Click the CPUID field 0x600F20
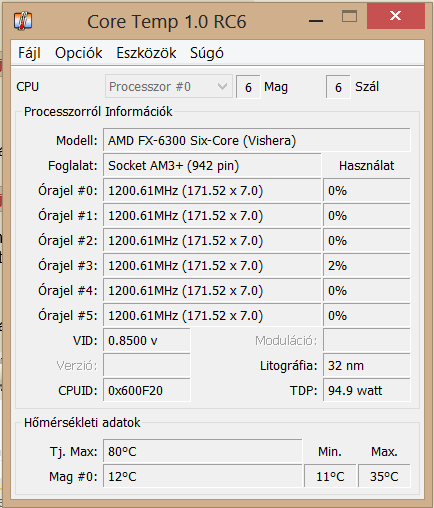This screenshot has height=508, width=434. pyautogui.click(x=147, y=390)
